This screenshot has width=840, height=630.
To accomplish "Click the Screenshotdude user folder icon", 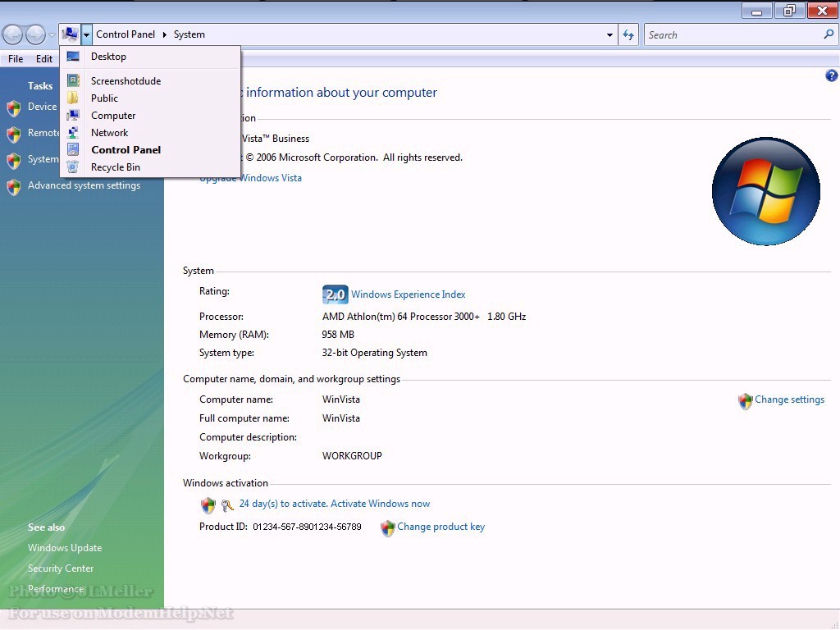I will (73, 81).
